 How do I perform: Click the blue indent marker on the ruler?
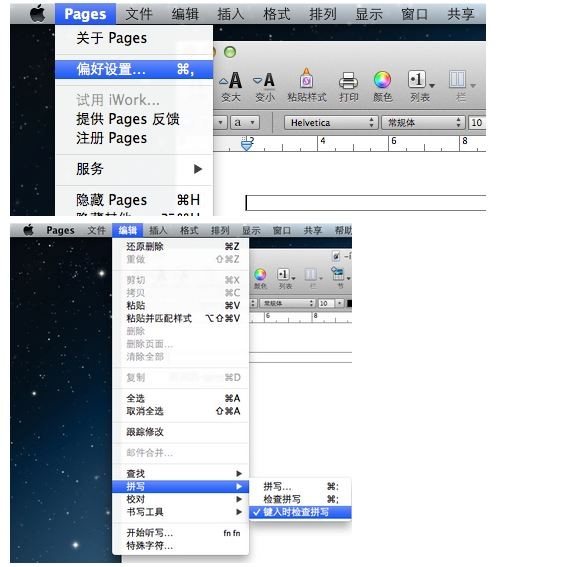pos(247,145)
